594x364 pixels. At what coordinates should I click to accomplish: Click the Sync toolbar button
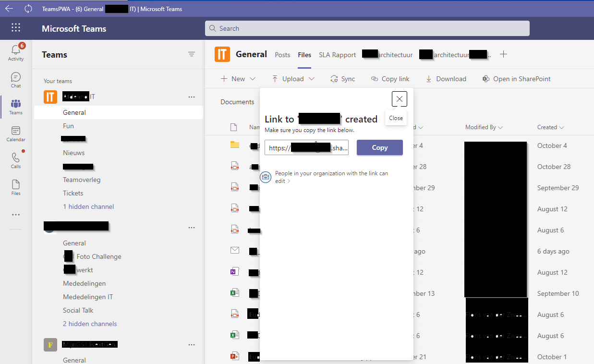click(x=343, y=79)
